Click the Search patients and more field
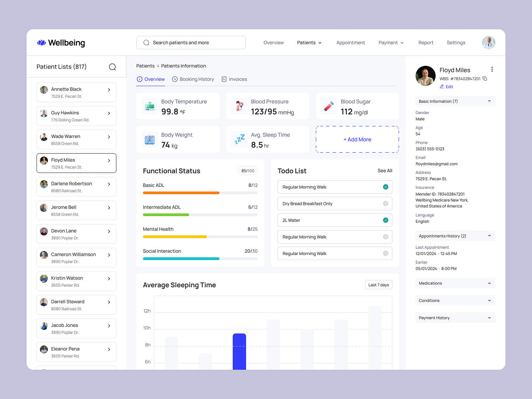Image resolution: width=532 pixels, height=399 pixels. [x=191, y=43]
